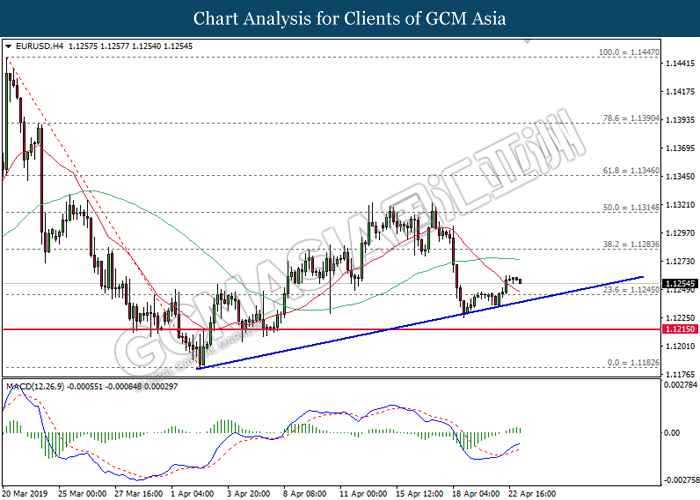Select the 78.6 Fibonacci level label

pyautogui.click(x=629, y=117)
